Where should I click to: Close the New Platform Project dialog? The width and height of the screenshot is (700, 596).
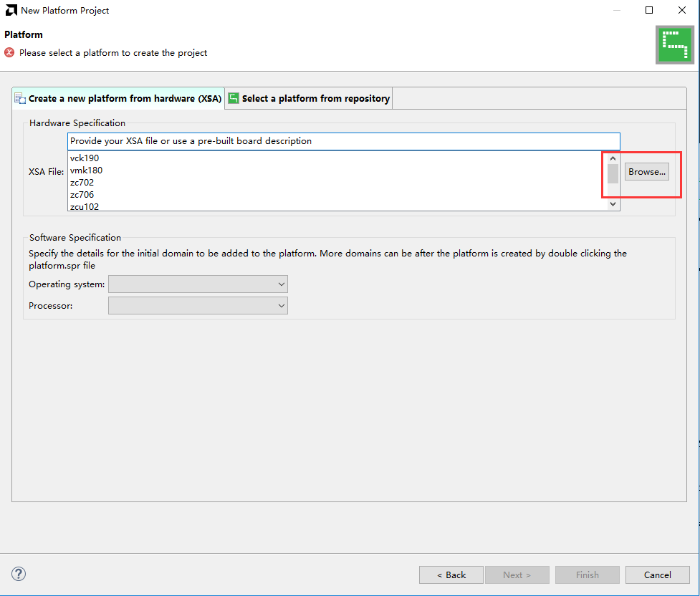click(681, 10)
